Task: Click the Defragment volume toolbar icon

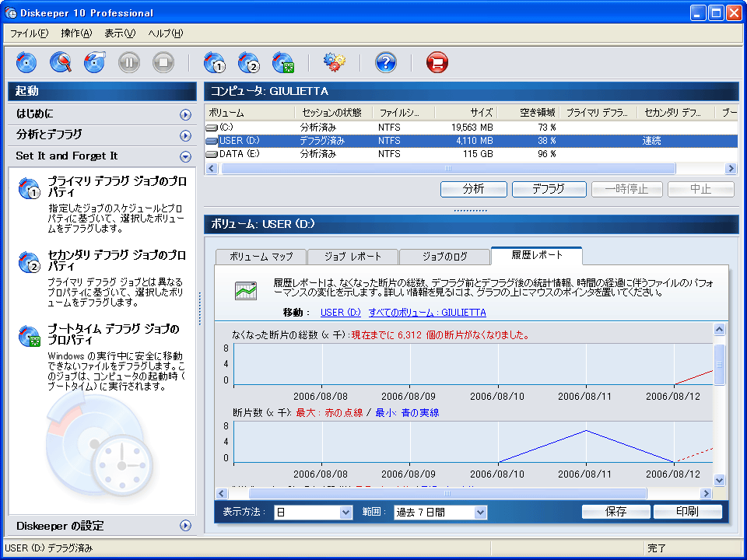Action: click(x=94, y=62)
